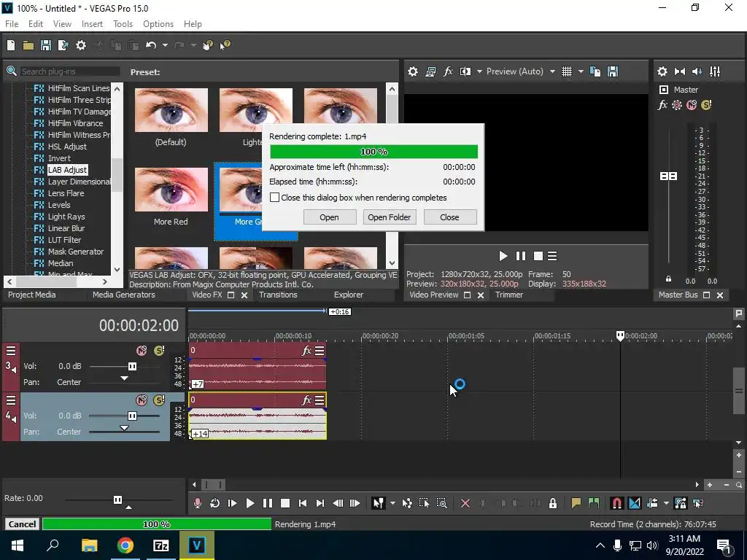Solo track 4 with S icon
The width and height of the screenshot is (747, 560).
(159, 400)
